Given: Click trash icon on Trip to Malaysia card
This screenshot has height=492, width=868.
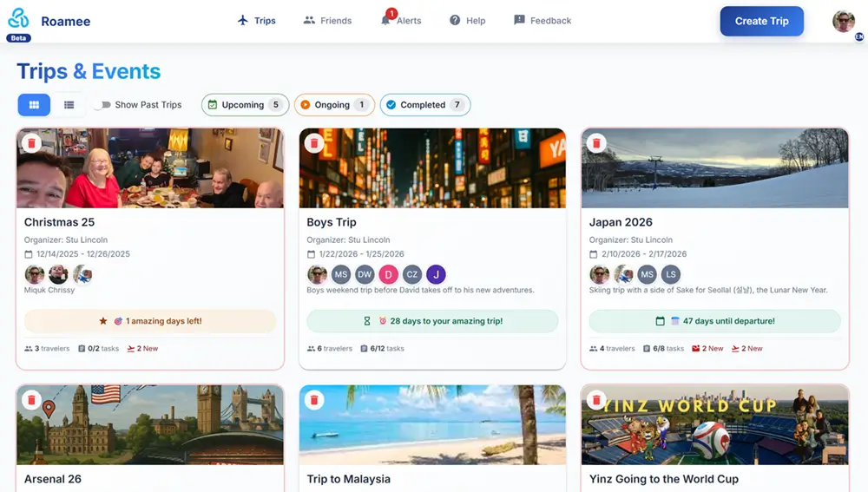Looking at the screenshot, I should click(314, 400).
